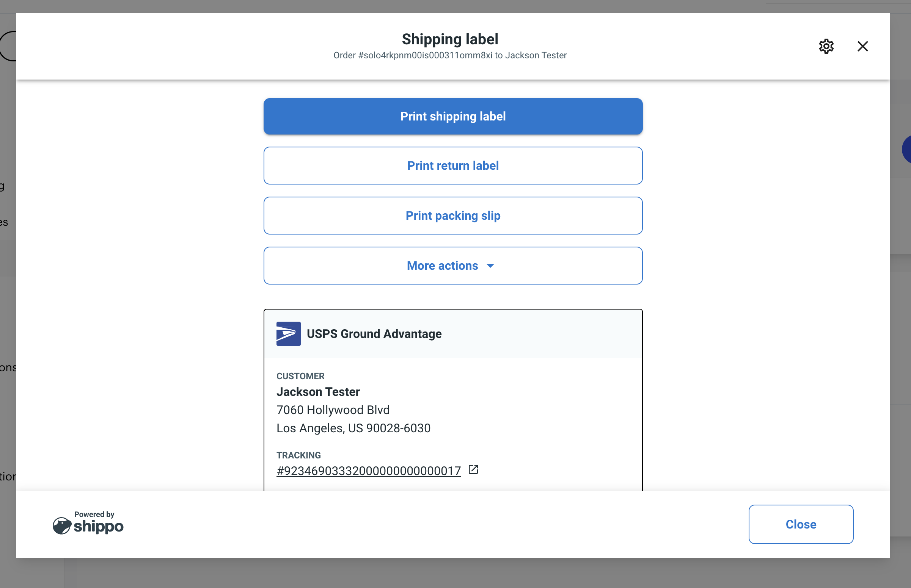Click the Powered by Shippo branding
Image resolution: width=911 pixels, height=588 pixels.
pos(88,524)
